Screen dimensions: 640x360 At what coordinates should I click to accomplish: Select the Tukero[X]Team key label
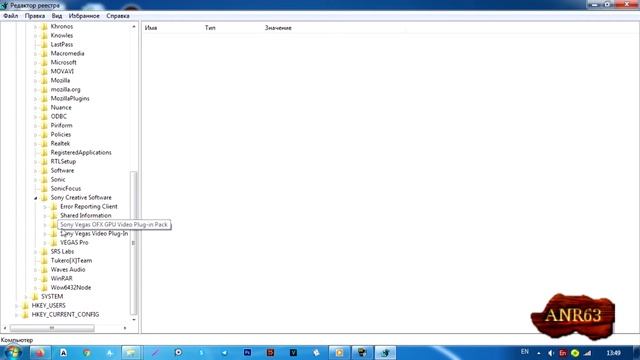tap(71, 260)
